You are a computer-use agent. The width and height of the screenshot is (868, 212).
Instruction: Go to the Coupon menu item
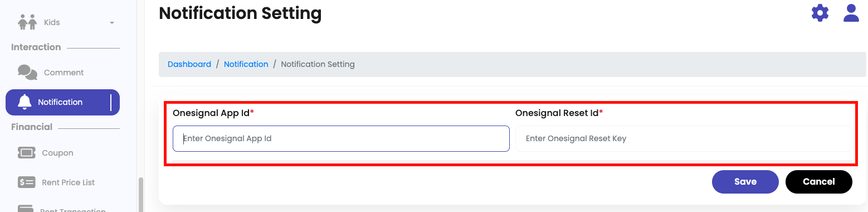[x=57, y=153]
